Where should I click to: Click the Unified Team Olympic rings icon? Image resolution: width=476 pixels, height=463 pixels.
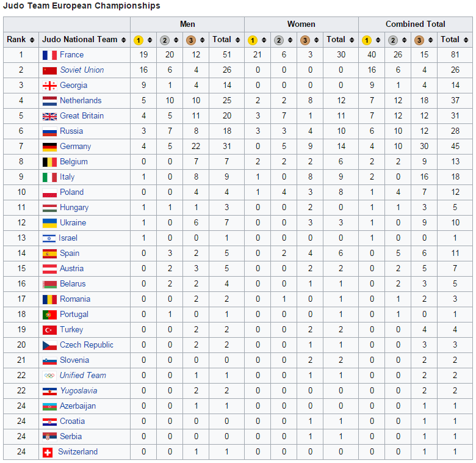[x=49, y=376]
